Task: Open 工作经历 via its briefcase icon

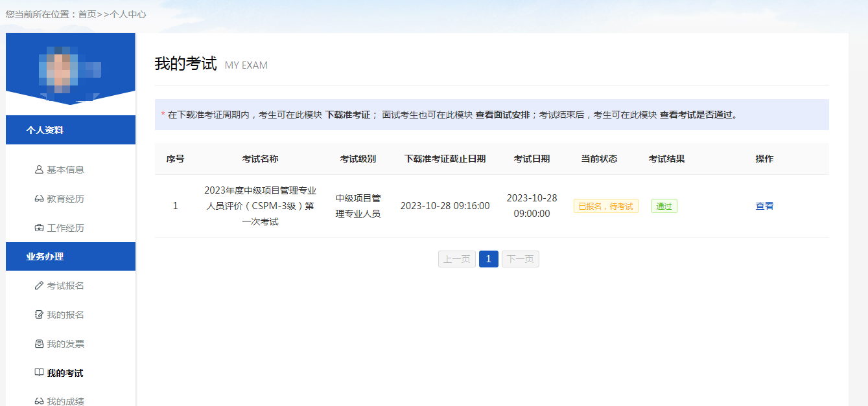Action: [39, 228]
